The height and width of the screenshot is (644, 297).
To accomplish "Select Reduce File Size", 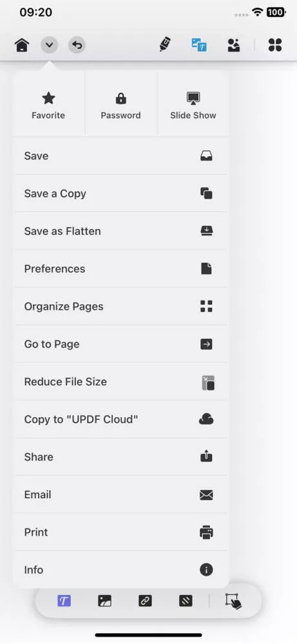I will [120, 382].
